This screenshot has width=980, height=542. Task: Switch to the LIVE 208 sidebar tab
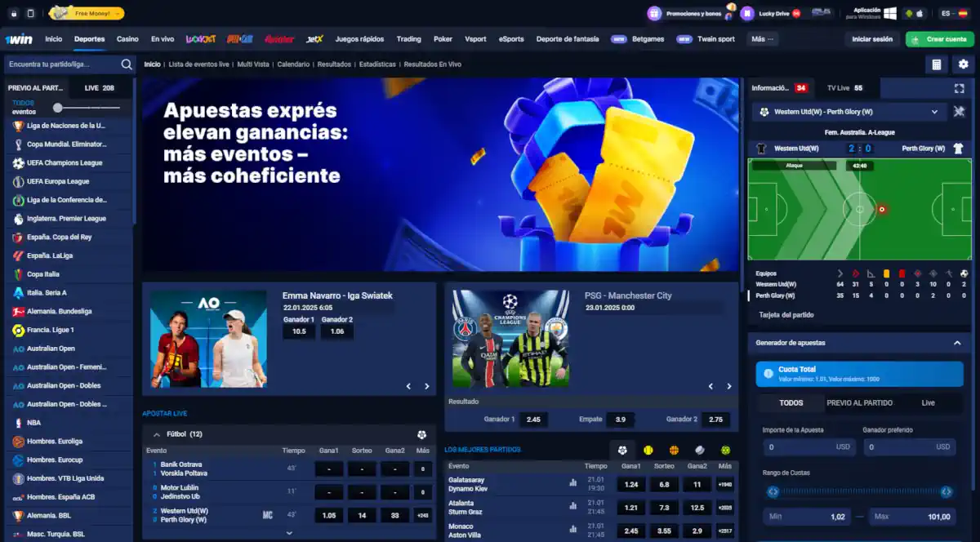point(100,87)
